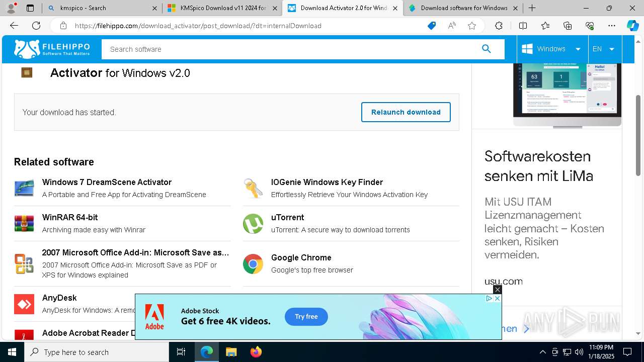
Task: Open the Windows 7 DreamScene Activator link
Action: pyautogui.click(x=107, y=182)
